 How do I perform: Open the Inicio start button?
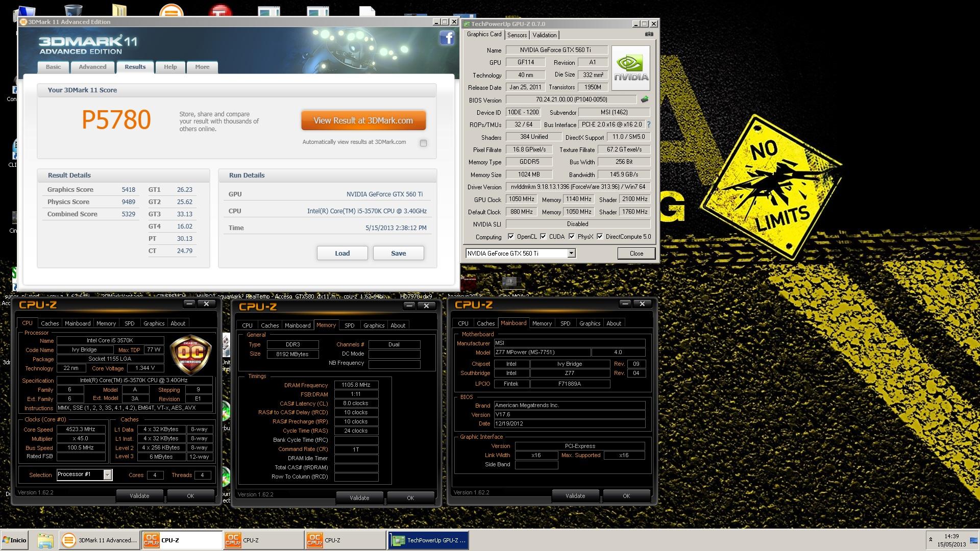tap(15, 540)
